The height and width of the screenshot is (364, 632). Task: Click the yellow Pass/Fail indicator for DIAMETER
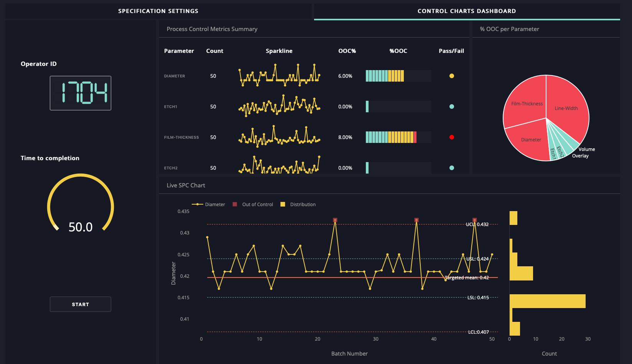[x=451, y=76]
